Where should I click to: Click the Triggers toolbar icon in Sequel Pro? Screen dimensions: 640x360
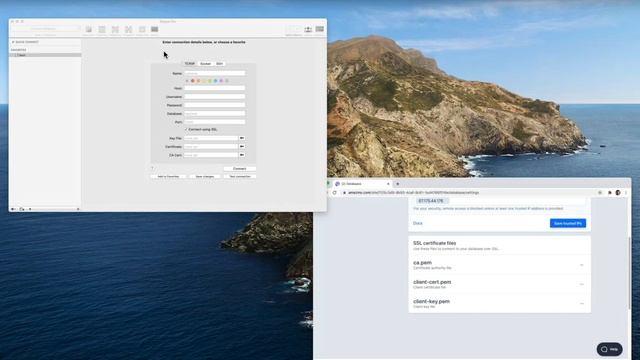[129, 29]
